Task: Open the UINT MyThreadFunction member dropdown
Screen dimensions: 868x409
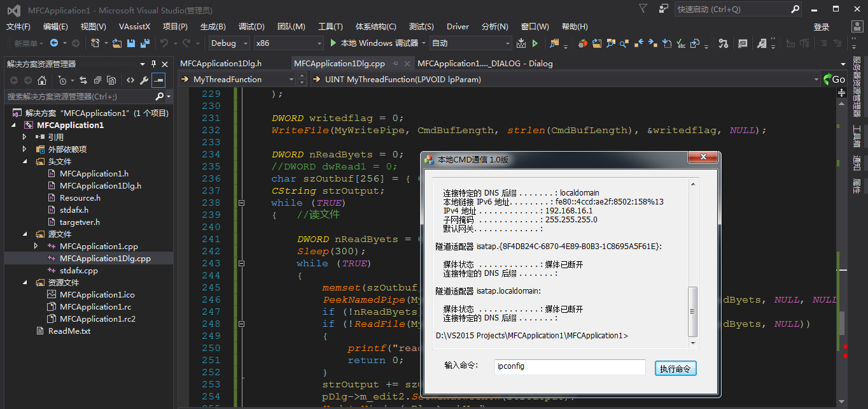Action: pos(566,79)
